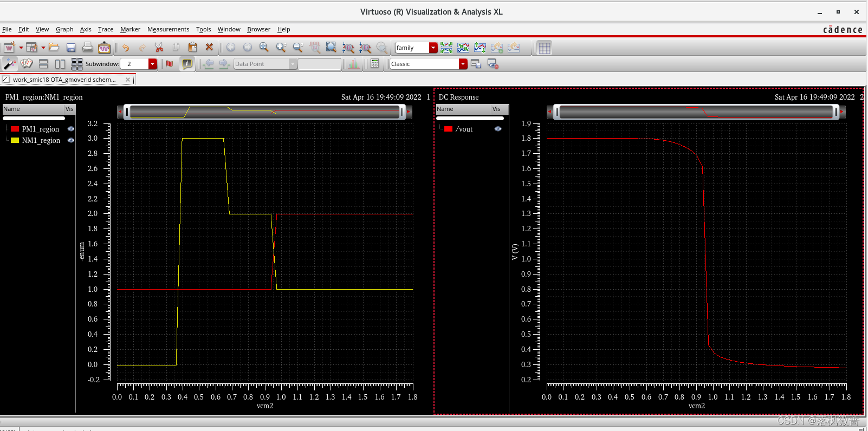Viewport: 868px width, 431px height.
Task: Click the NM1_region yellow color swatch
Action: coord(15,140)
